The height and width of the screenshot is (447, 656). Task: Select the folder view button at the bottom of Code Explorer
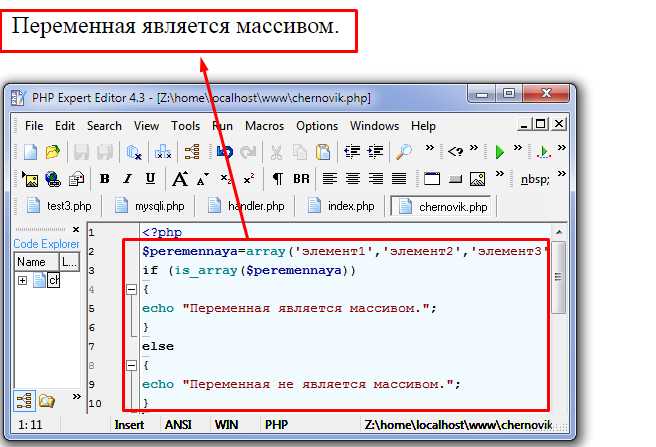(46, 401)
